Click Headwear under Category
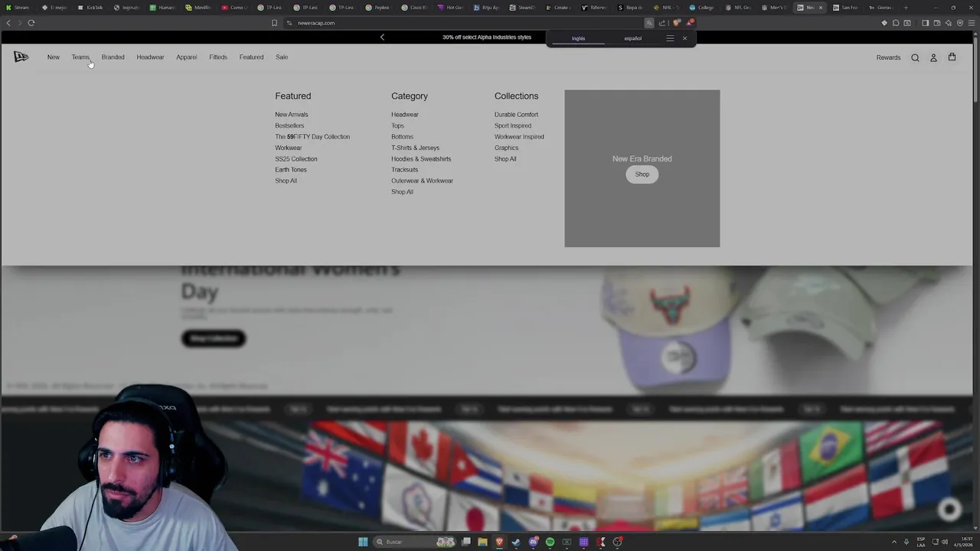980x551 pixels. point(405,115)
